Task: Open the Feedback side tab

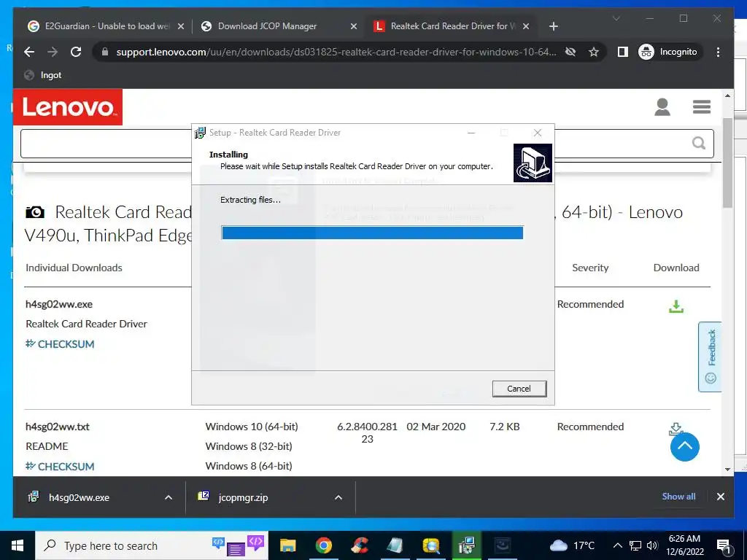Action: 710,357
